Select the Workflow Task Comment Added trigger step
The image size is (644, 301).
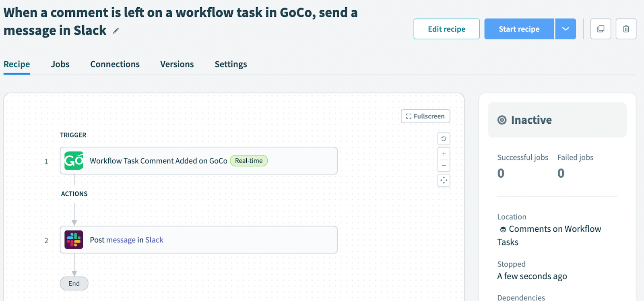[x=198, y=161]
